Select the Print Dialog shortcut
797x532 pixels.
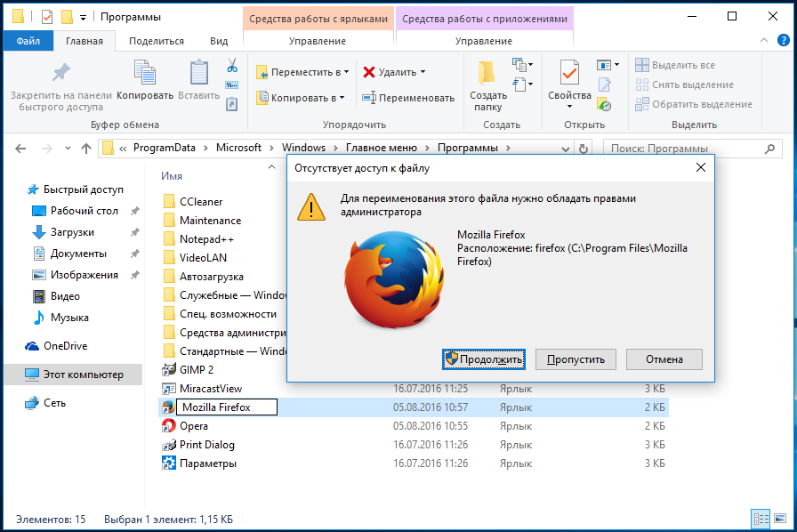pos(207,445)
